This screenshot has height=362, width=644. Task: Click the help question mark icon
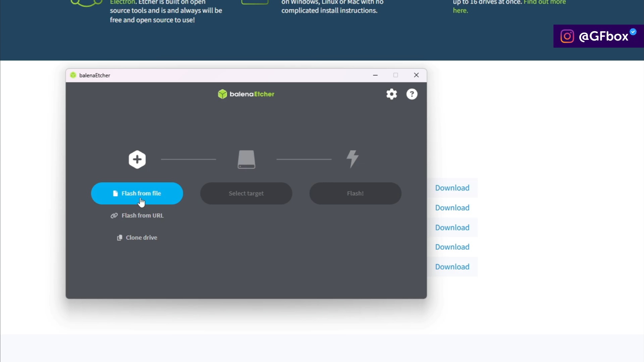[412, 94]
